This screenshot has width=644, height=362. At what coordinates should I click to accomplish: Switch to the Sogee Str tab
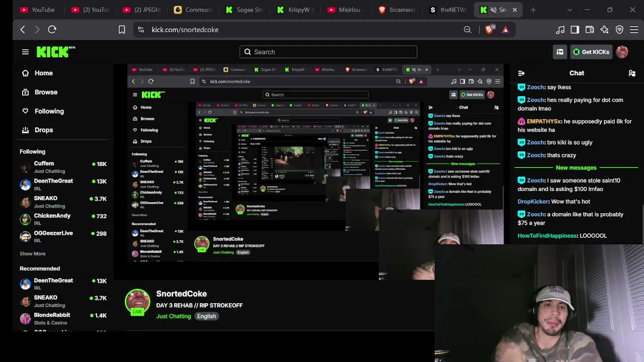point(245,10)
